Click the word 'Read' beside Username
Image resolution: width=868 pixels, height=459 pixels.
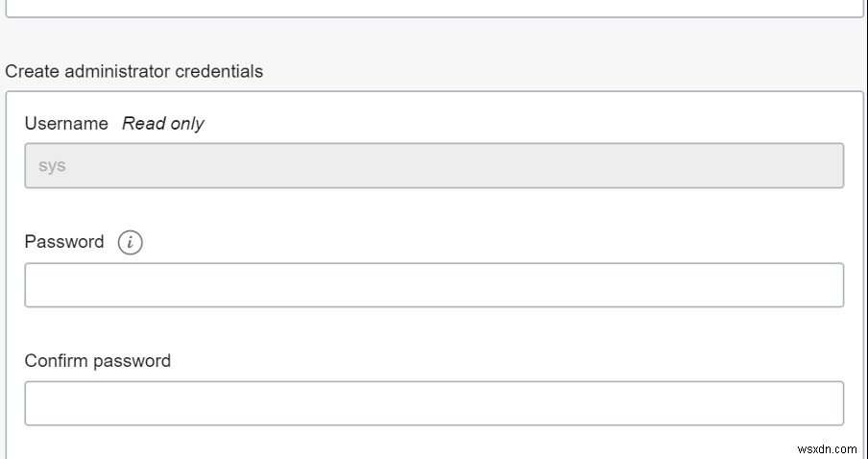point(141,124)
